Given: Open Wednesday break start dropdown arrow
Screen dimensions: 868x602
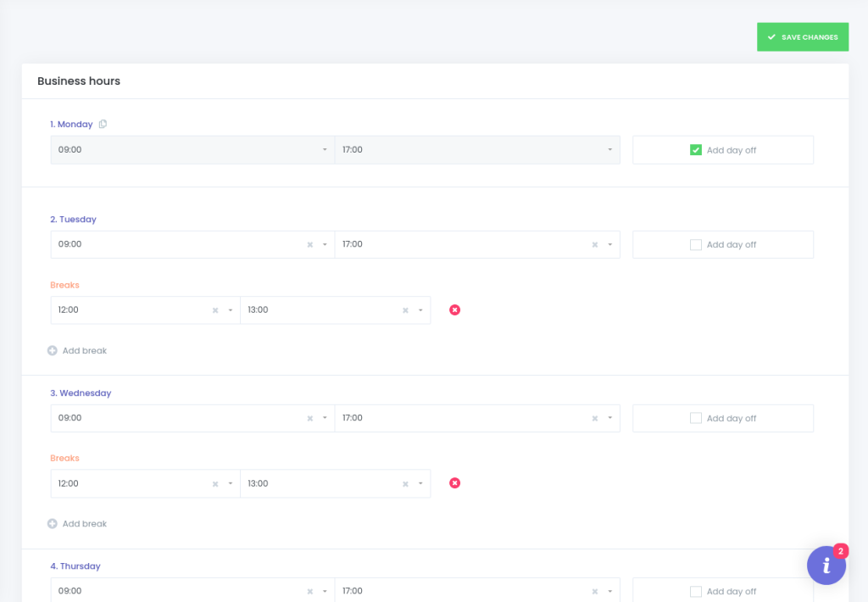Looking at the screenshot, I should click(231, 483).
